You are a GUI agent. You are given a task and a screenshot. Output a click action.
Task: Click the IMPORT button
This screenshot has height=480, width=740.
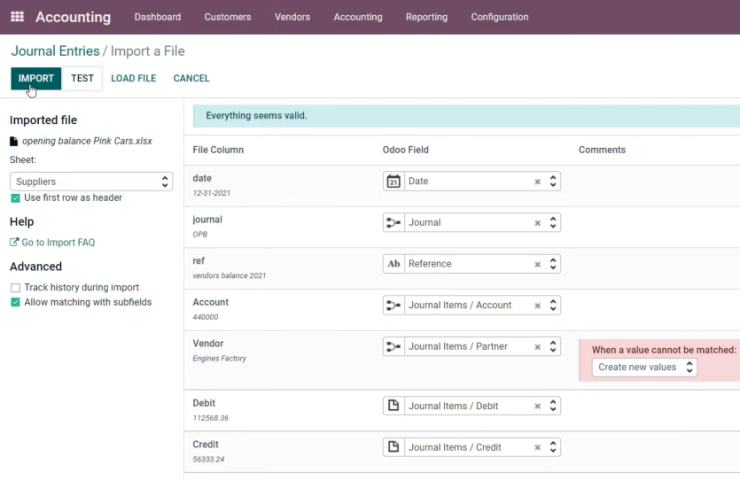[36, 78]
